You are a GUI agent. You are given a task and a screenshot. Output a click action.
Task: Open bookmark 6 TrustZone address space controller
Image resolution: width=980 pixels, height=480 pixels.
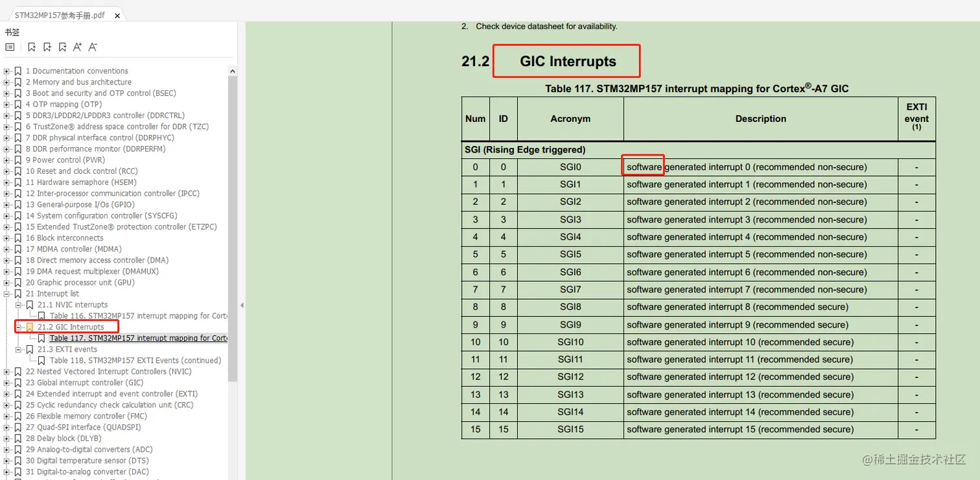coord(117,126)
